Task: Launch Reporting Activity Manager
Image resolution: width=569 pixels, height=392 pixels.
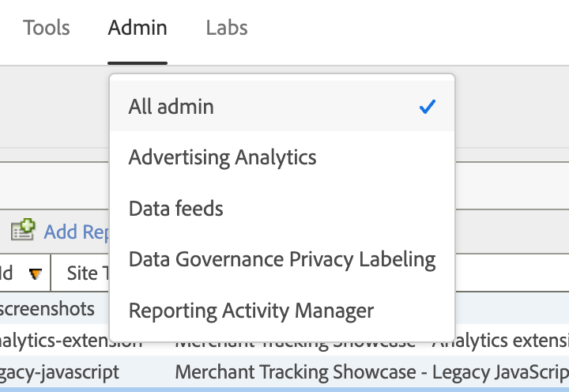Action: (282, 311)
